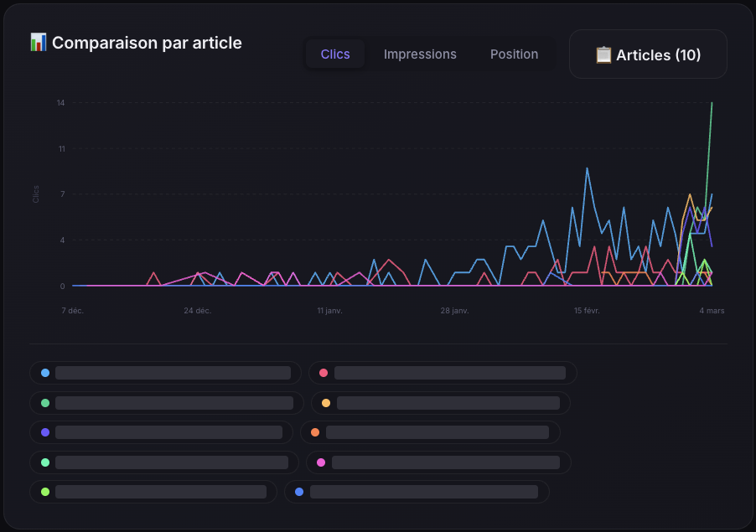Image resolution: width=756 pixels, height=532 pixels.
Task: Select the pink dot in the top-right legend row
Action: click(324, 373)
